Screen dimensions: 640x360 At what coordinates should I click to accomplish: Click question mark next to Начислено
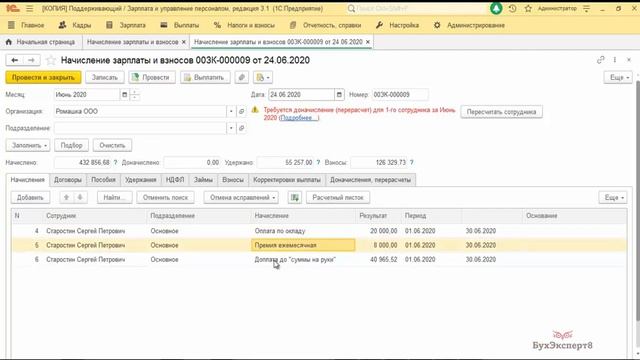pyautogui.click(x=115, y=162)
